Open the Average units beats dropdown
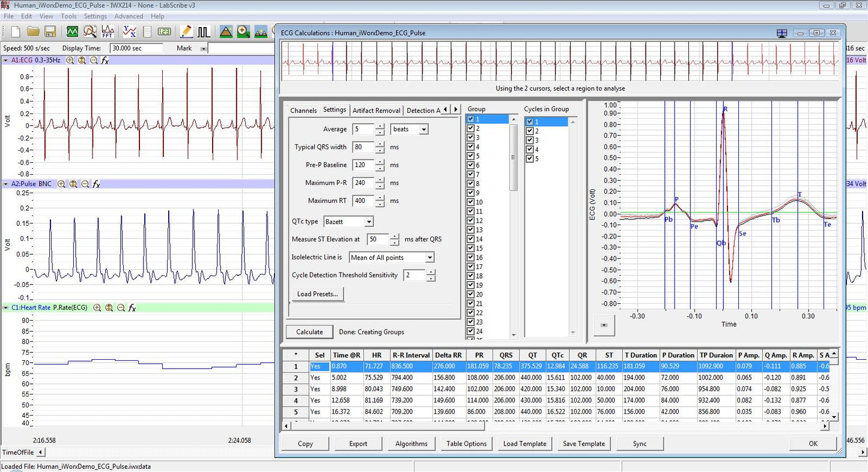Viewport: 868px width, 472px height. pyautogui.click(x=423, y=129)
